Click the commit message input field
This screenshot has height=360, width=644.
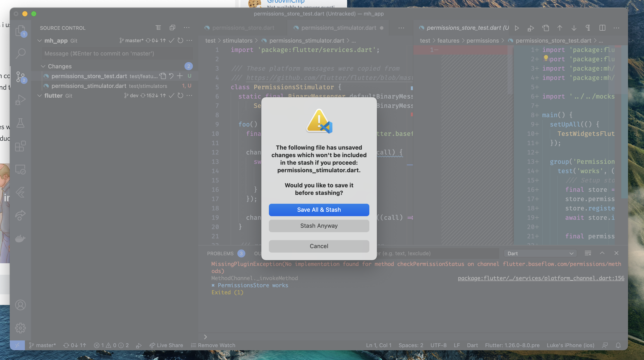(x=117, y=53)
